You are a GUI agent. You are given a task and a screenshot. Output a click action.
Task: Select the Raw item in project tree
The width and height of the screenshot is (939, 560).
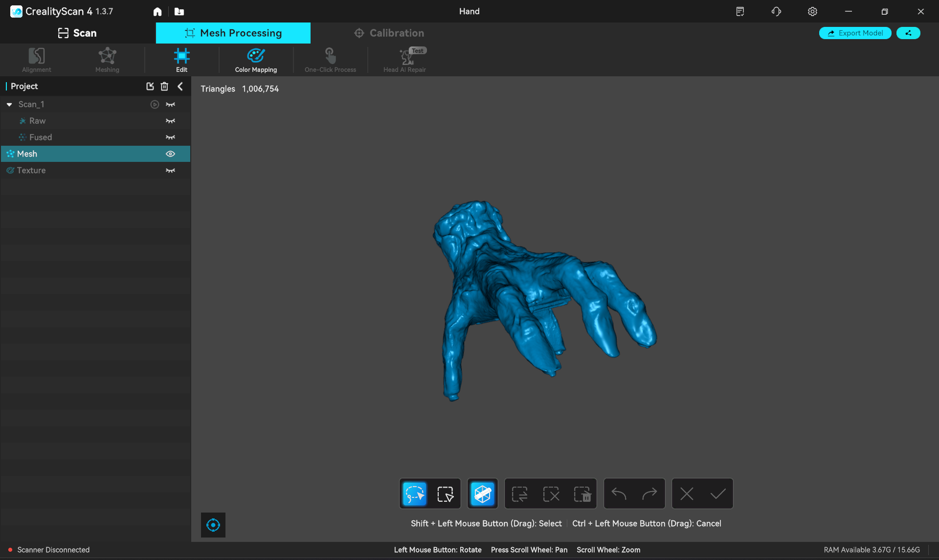click(37, 121)
